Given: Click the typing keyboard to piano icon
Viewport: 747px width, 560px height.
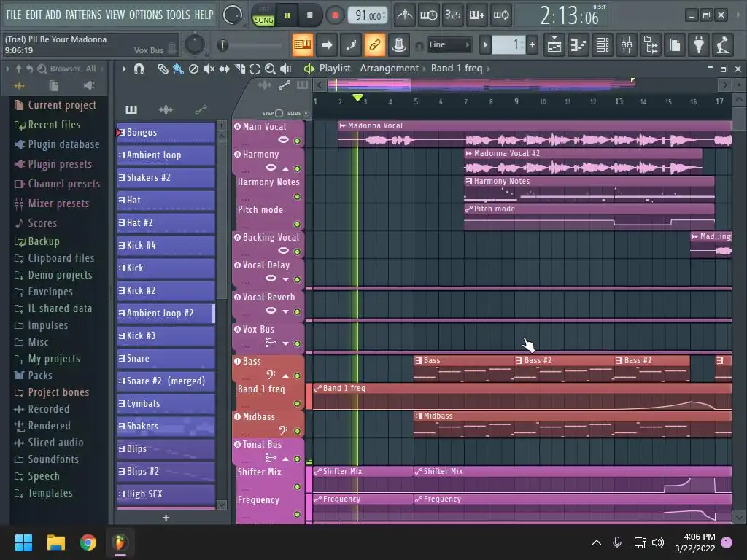Looking at the screenshot, I should 303,45.
